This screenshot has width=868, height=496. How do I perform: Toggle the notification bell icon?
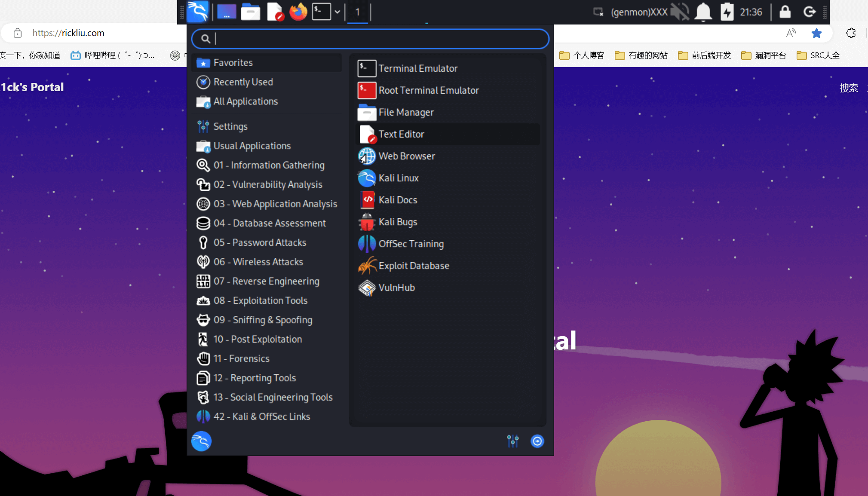click(703, 12)
